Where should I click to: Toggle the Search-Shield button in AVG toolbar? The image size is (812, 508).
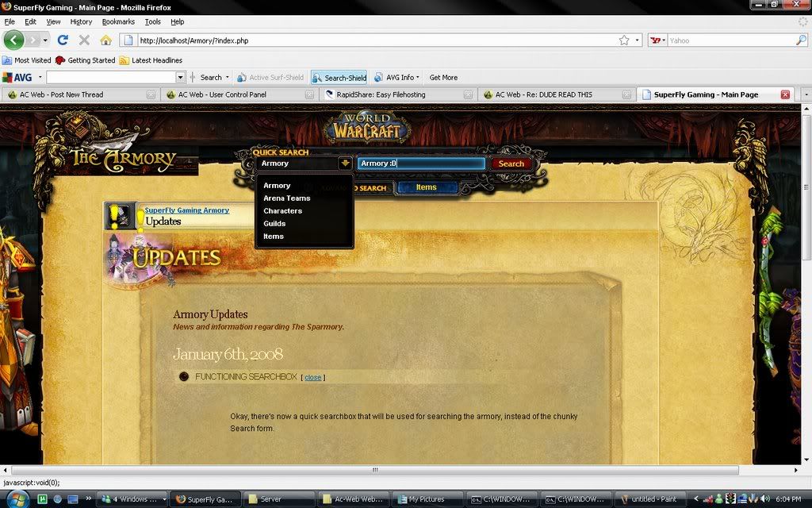tap(339, 77)
